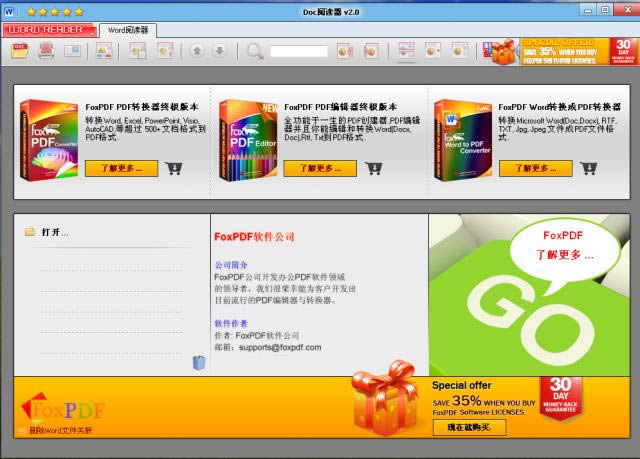
Task: Go to previous page with up arrow
Action: [x=197, y=51]
